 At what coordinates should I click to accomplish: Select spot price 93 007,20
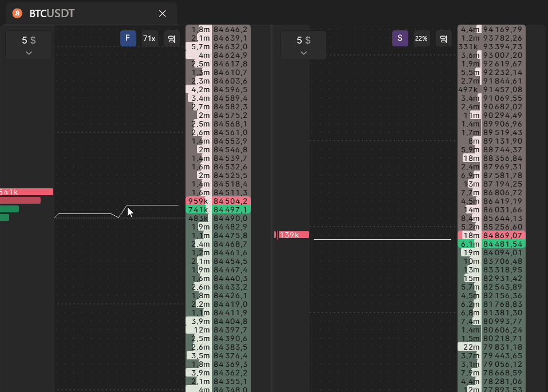point(503,55)
